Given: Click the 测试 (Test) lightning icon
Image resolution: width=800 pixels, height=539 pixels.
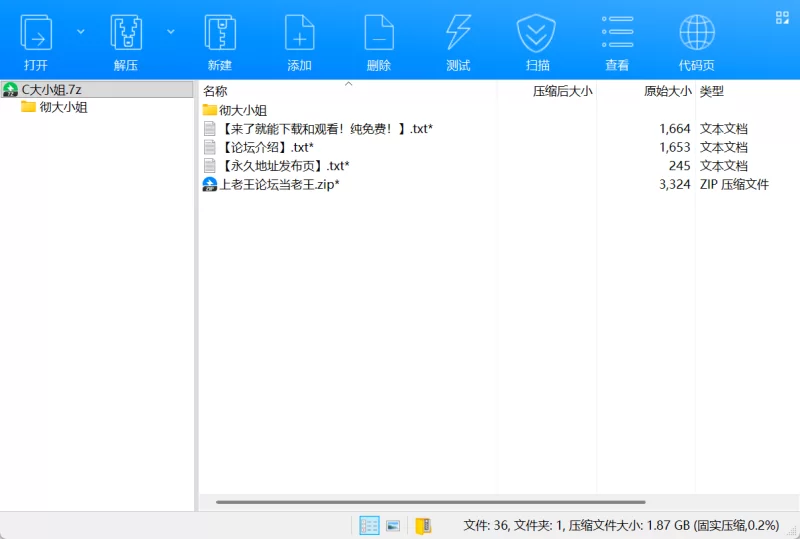Looking at the screenshot, I should (458, 33).
